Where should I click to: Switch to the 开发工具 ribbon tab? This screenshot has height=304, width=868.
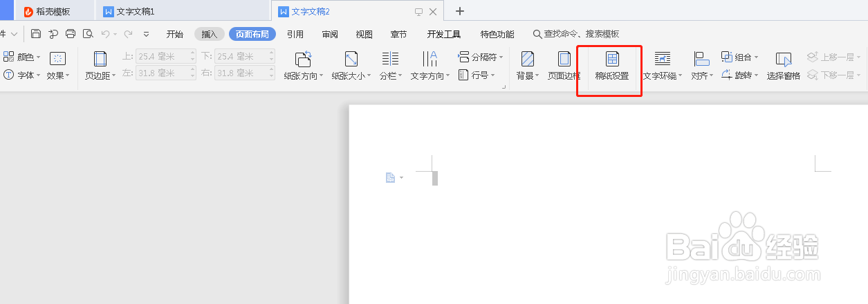[x=444, y=34]
